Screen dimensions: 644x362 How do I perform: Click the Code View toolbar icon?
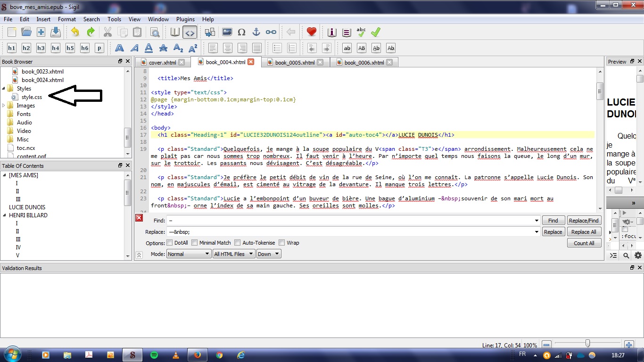click(x=190, y=33)
